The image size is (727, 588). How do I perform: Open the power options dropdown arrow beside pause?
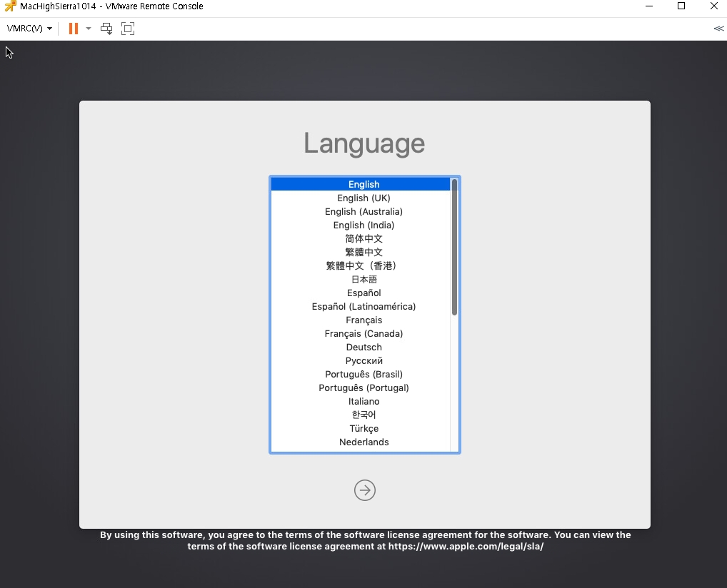click(x=89, y=29)
